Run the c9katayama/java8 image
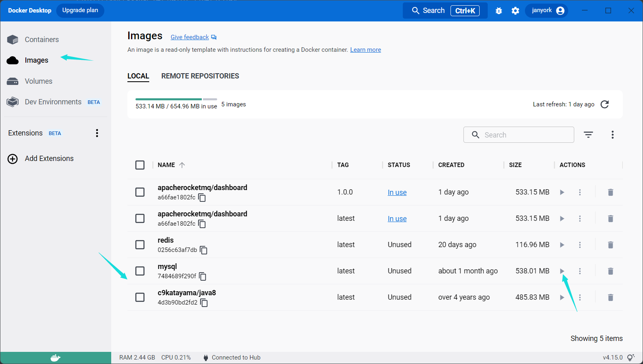This screenshot has width=643, height=364. (562, 298)
